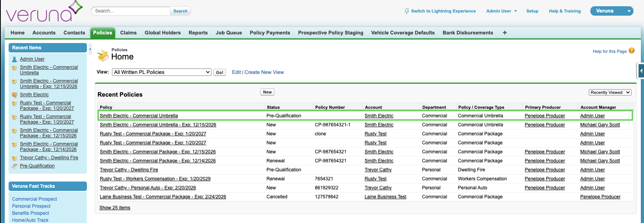Go to the Global Holders tab
Image resolution: width=644 pixels, height=223 pixels.
pyautogui.click(x=163, y=33)
